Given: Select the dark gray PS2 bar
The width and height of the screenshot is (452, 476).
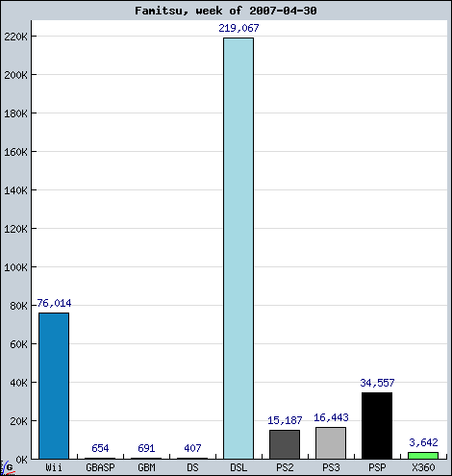Looking at the screenshot, I should coord(285,444).
